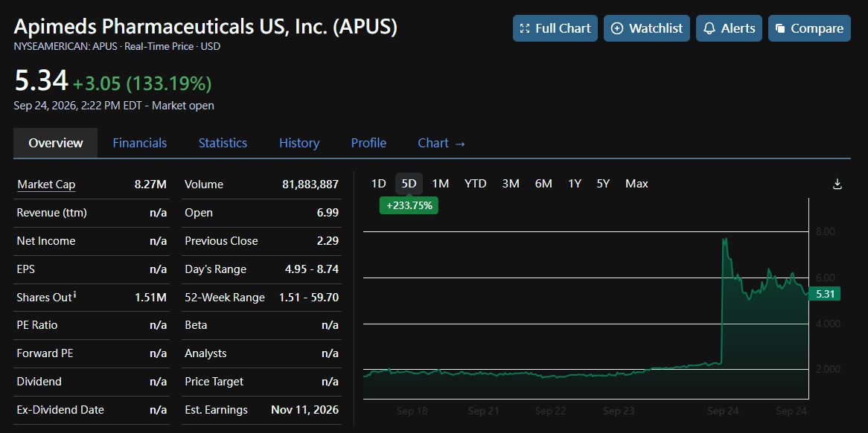
Task: Go to the History tab
Action: click(x=299, y=144)
